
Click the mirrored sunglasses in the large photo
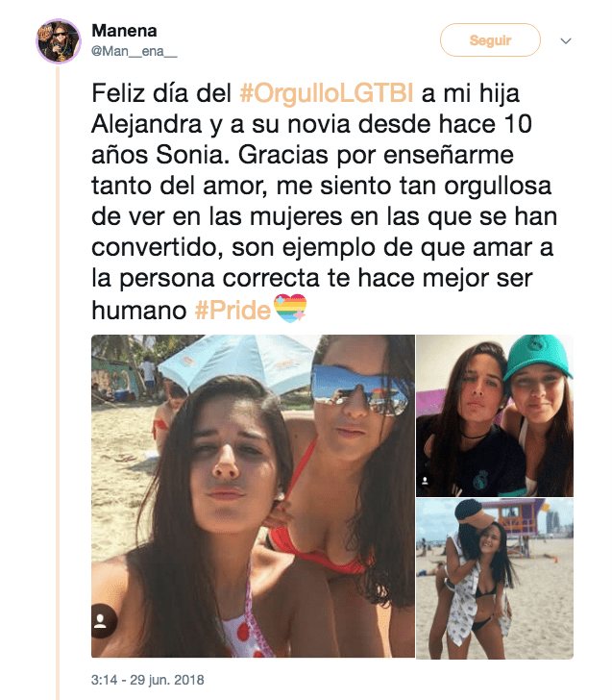click(x=359, y=389)
